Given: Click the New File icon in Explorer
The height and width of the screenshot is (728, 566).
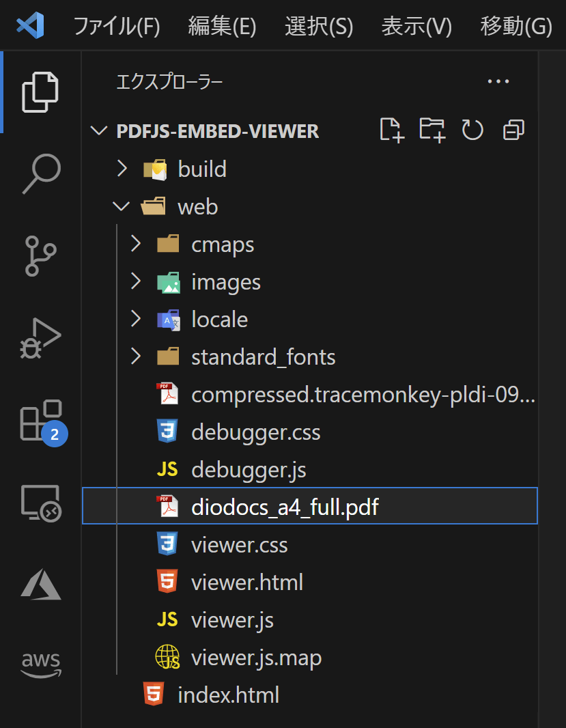Looking at the screenshot, I should [x=391, y=130].
